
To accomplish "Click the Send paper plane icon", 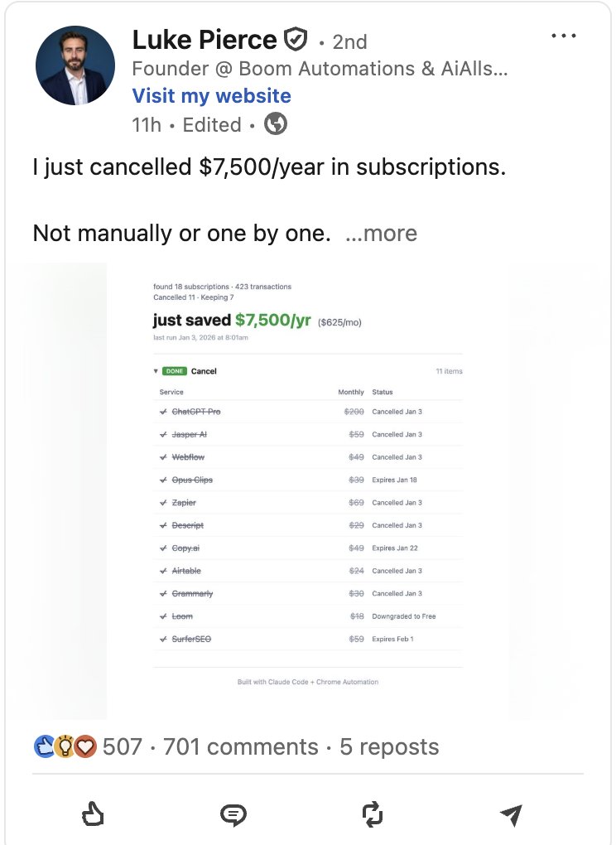I will pyautogui.click(x=513, y=814).
